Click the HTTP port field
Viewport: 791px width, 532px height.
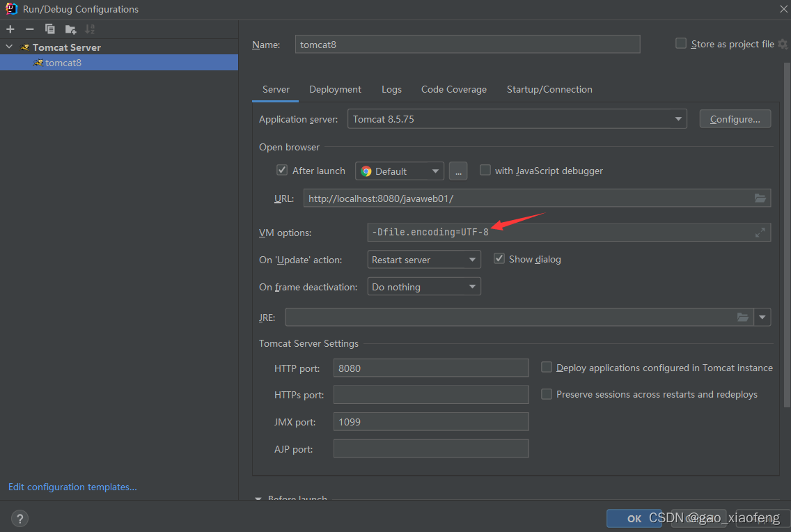431,368
